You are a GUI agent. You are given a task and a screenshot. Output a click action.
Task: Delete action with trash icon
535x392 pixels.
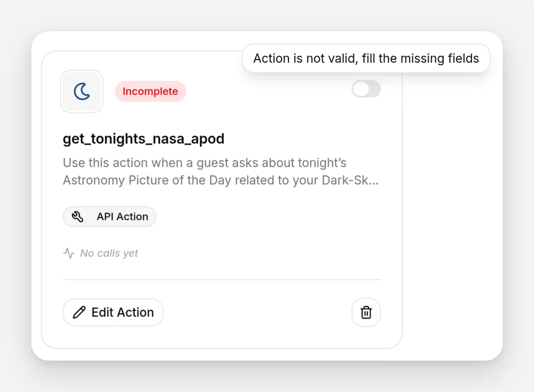tap(366, 312)
